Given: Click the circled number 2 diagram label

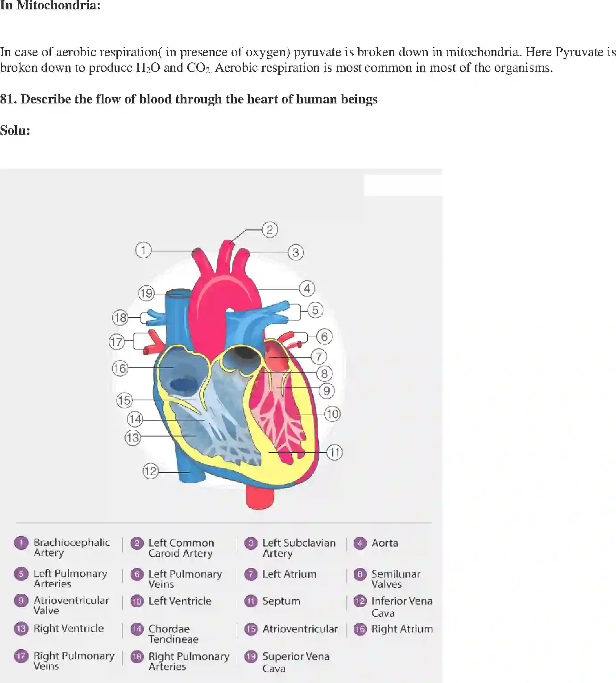Looking at the screenshot, I should (269, 230).
